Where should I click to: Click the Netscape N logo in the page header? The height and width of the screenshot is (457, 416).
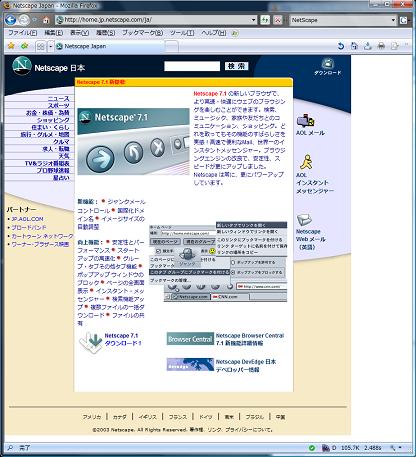[x=22, y=66]
